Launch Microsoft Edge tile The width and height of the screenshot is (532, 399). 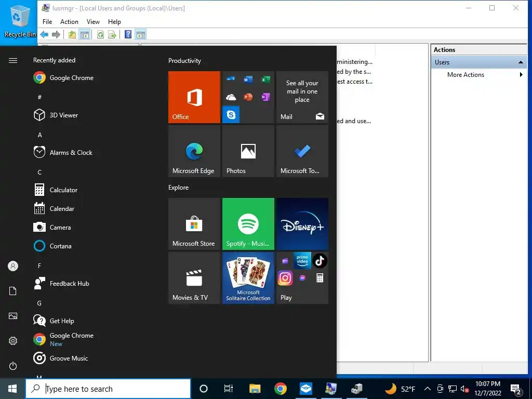[194, 151]
